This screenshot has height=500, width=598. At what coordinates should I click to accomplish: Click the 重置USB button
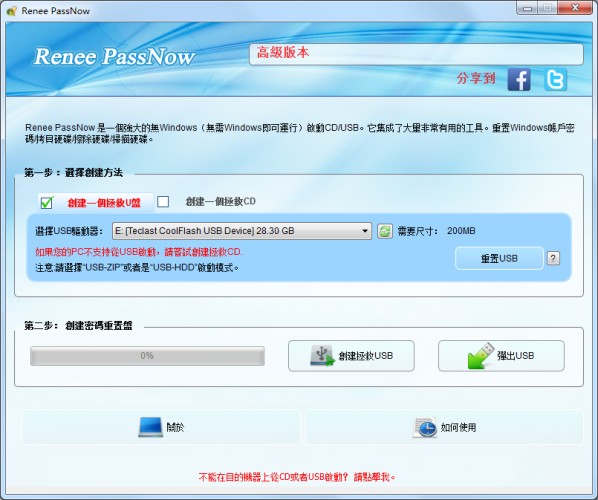tap(499, 259)
